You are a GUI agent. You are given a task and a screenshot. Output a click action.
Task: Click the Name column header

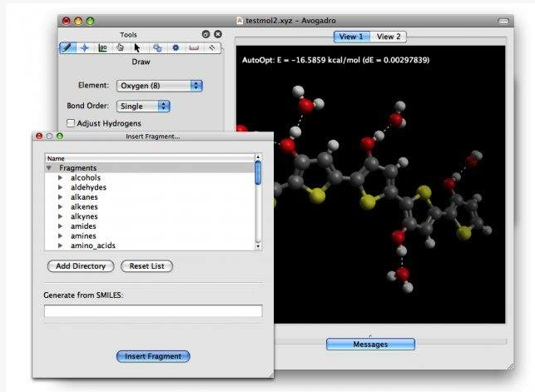(x=150, y=158)
